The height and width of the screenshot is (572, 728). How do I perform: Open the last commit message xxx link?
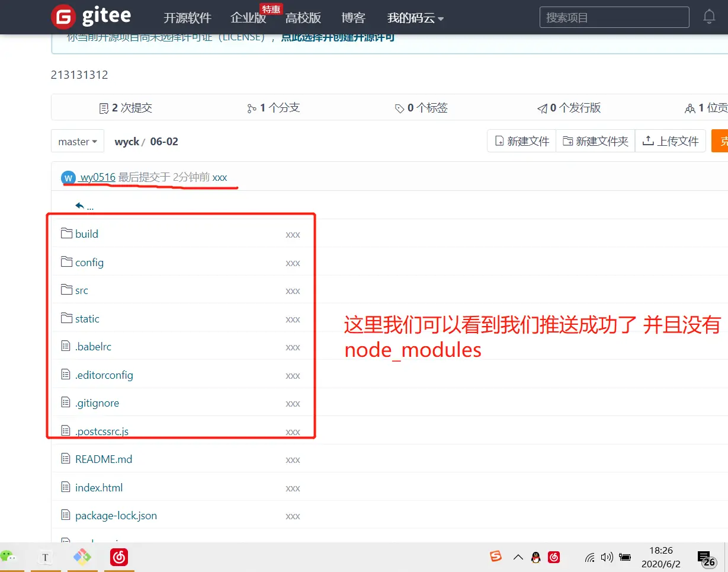tap(220, 177)
